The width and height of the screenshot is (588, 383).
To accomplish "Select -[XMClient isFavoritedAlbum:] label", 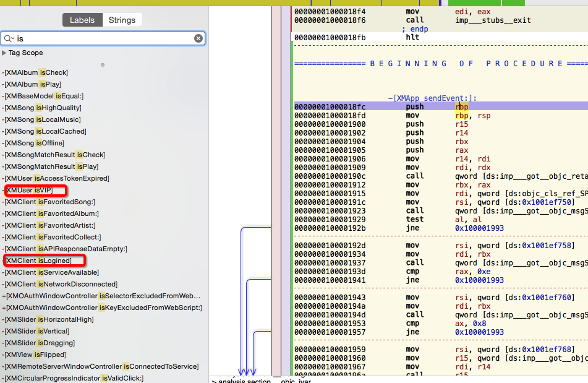I will coord(51,213).
